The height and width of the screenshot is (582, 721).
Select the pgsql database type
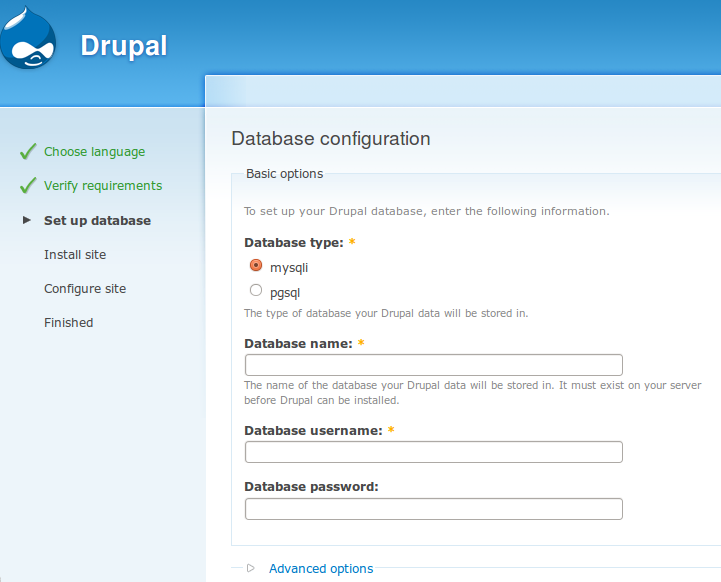(256, 291)
